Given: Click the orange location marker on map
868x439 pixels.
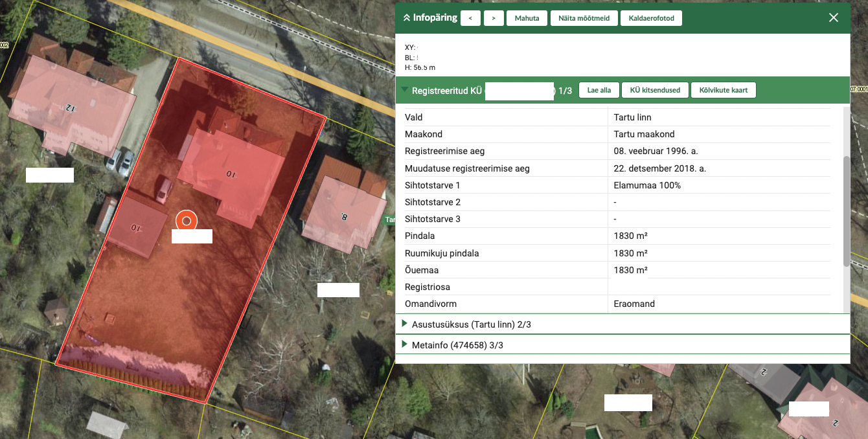Looking at the screenshot, I should pos(187,221).
